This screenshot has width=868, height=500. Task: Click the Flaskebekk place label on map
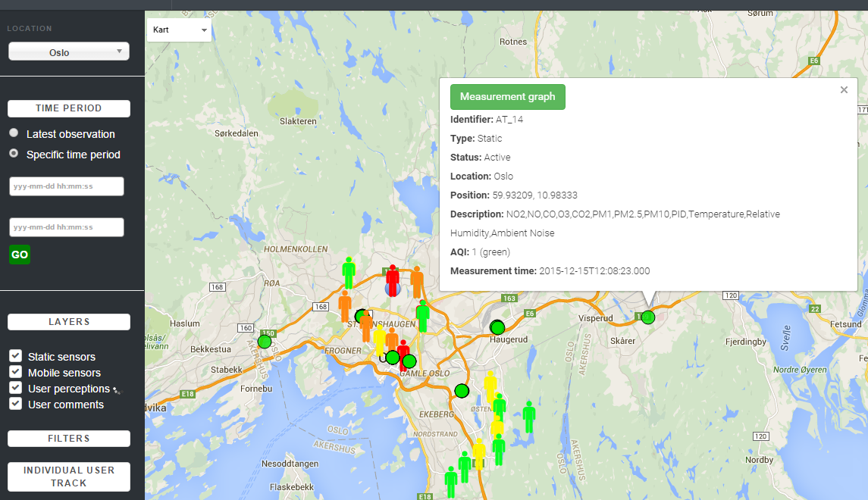(292, 487)
